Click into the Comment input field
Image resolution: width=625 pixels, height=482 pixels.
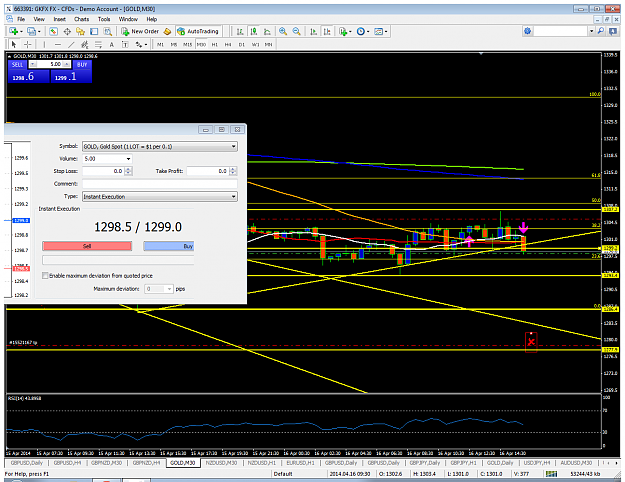[160, 184]
